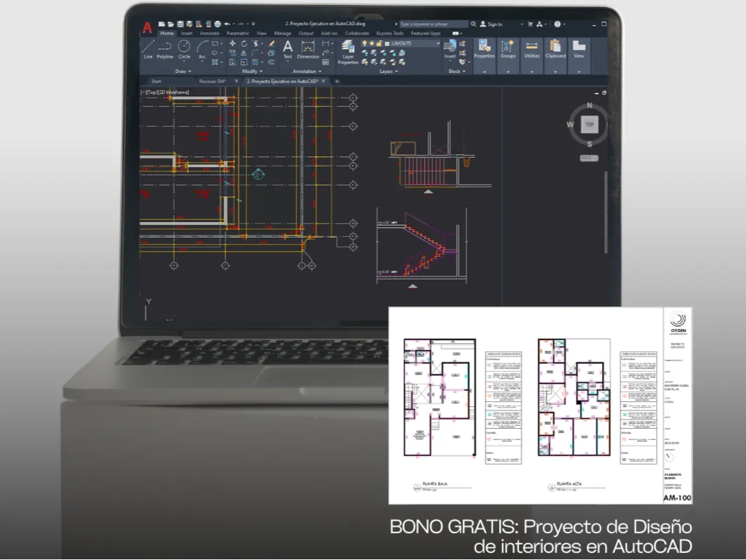Expand the Annotation panel
Screen dimensions: 746x560
307,72
